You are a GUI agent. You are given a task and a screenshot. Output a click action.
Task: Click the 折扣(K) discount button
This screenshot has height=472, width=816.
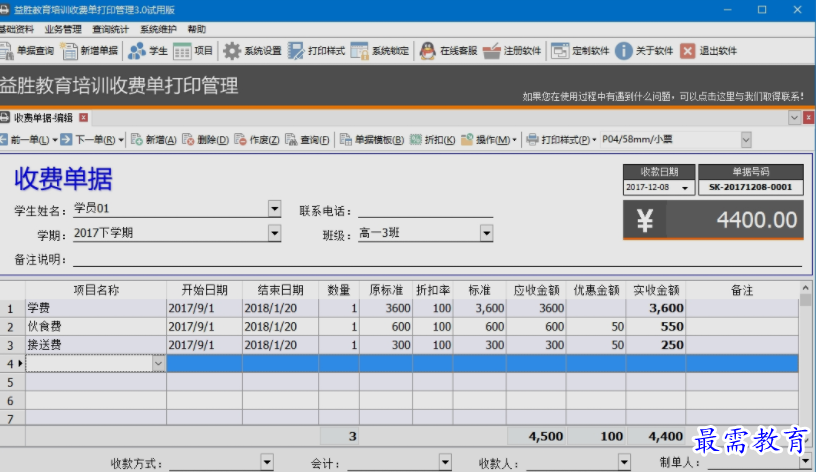click(x=432, y=139)
